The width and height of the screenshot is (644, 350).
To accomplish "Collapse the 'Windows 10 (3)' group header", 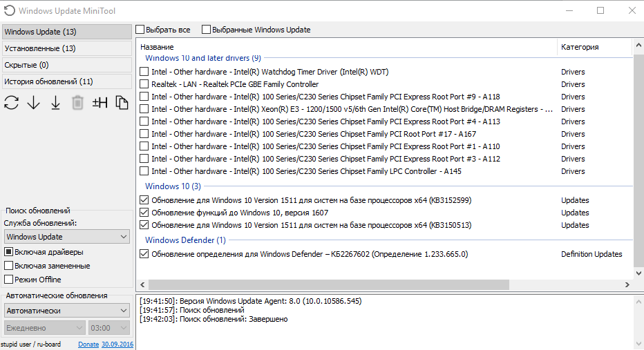I will 173,186.
